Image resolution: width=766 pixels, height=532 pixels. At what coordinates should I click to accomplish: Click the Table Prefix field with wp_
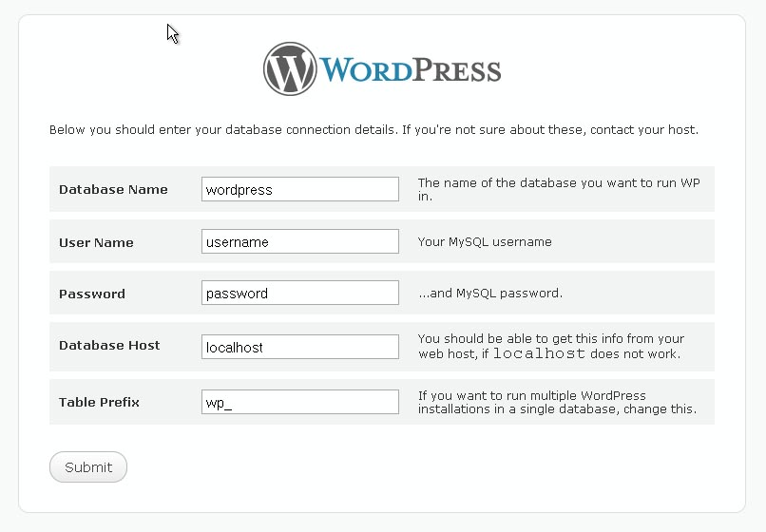point(300,402)
